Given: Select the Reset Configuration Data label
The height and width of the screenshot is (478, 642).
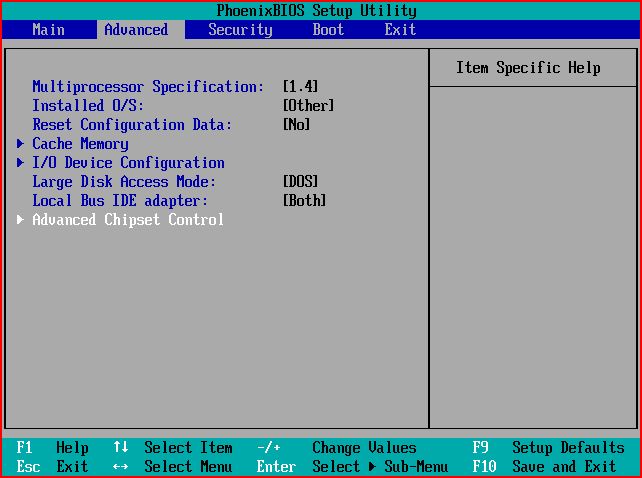Looking at the screenshot, I should 132,125.
